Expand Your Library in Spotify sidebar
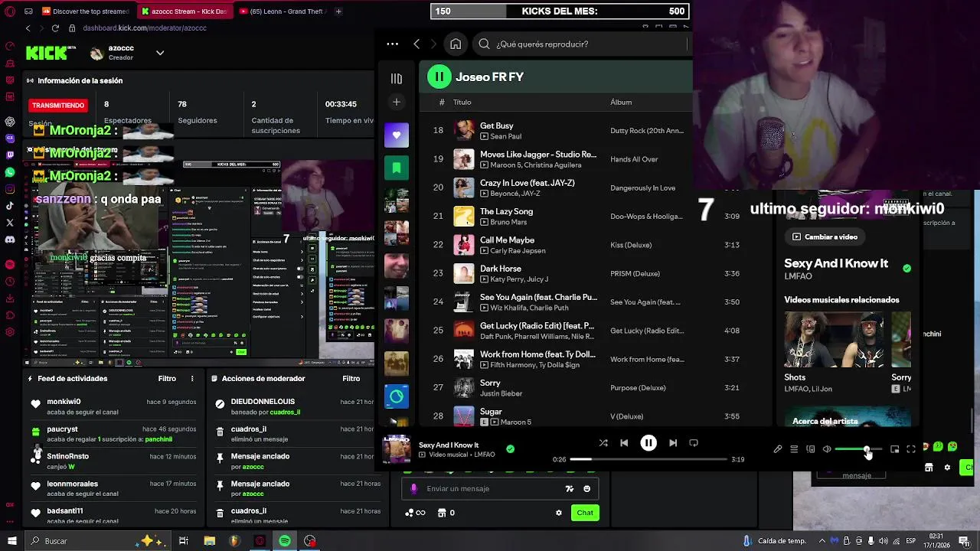The width and height of the screenshot is (980, 551). [x=397, y=79]
